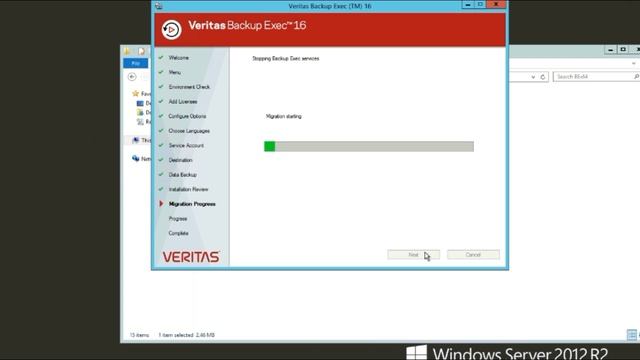Click the folder icon in Explorer title bar
Screen dimensions: 640x360
tap(127, 51)
